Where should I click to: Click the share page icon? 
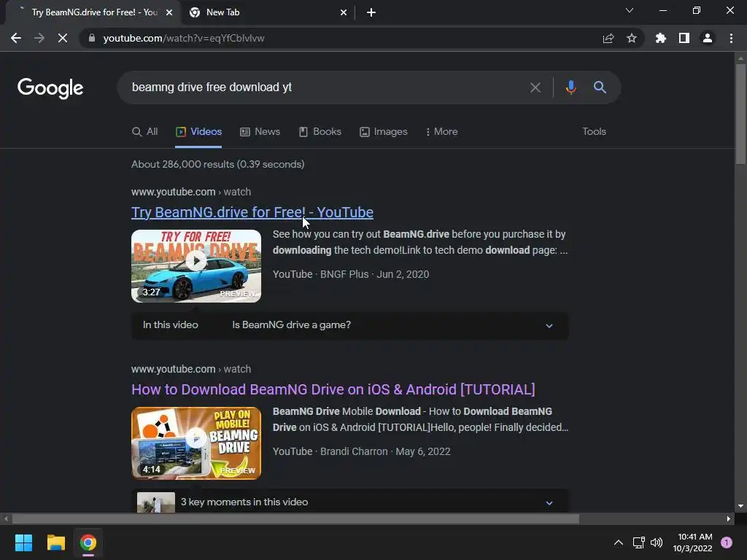(x=608, y=38)
